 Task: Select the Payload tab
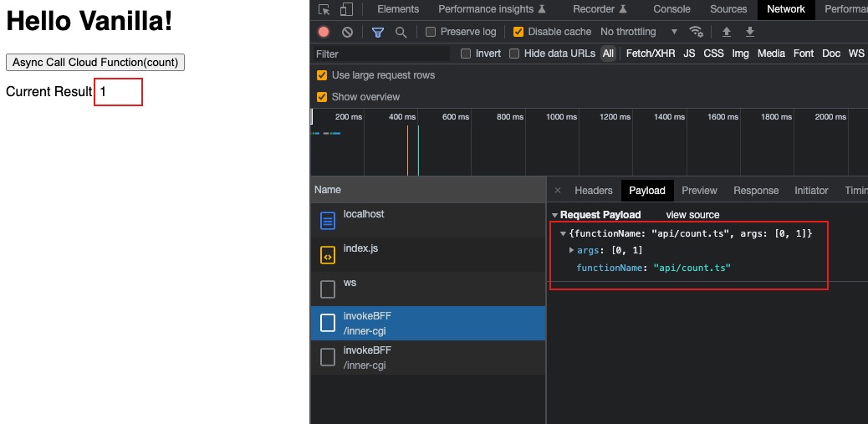(x=646, y=191)
